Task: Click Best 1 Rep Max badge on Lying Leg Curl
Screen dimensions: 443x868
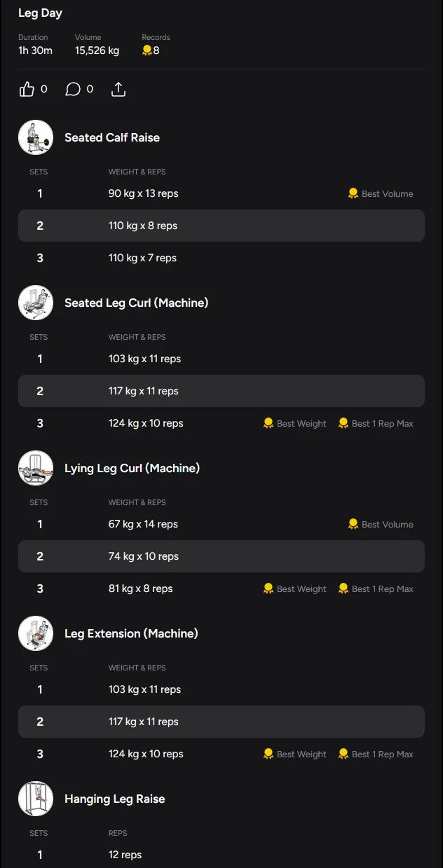Action: click(x=376, y=588)
